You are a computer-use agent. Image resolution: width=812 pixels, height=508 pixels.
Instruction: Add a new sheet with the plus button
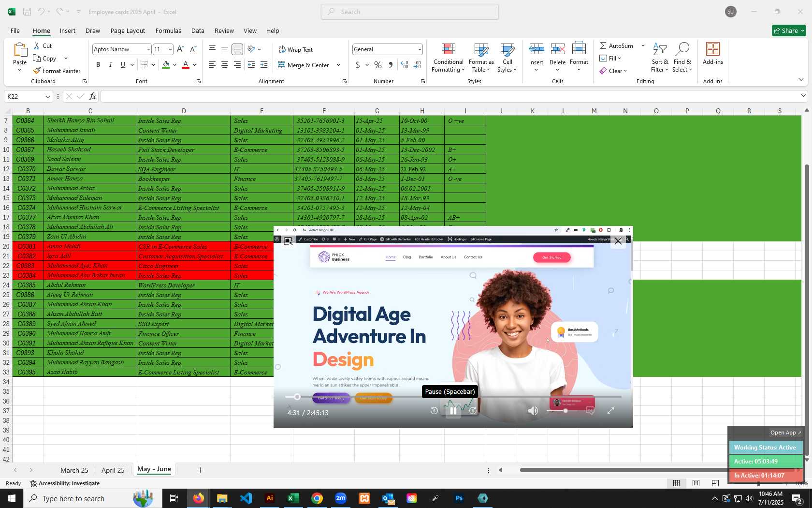click(x=200, y=470)
